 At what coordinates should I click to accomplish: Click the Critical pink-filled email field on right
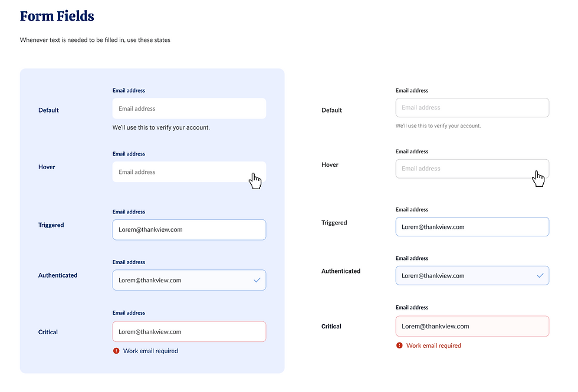pos(472,326)
